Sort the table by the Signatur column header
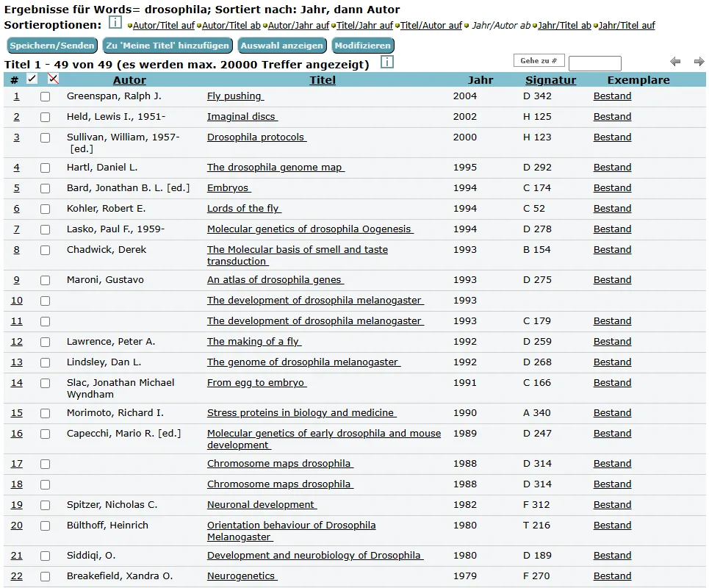The height and width of the screenshot is (588, 709). [551, 80]
